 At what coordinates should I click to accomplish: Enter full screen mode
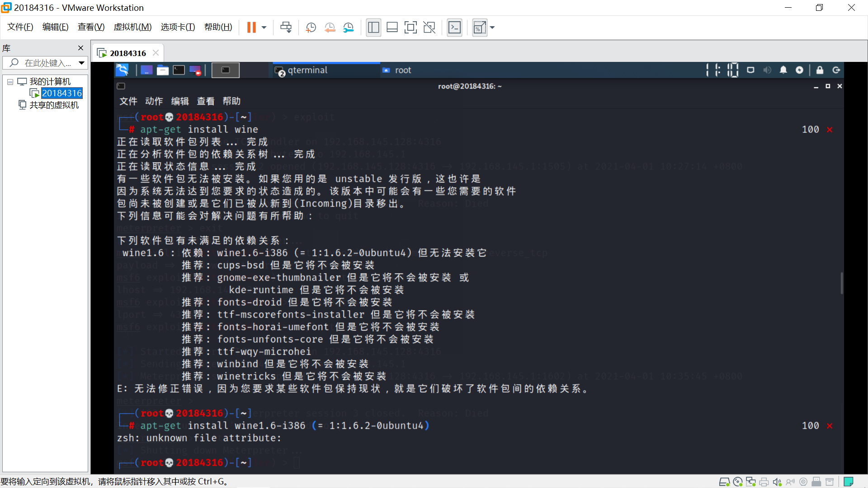[x=410, y=28]
